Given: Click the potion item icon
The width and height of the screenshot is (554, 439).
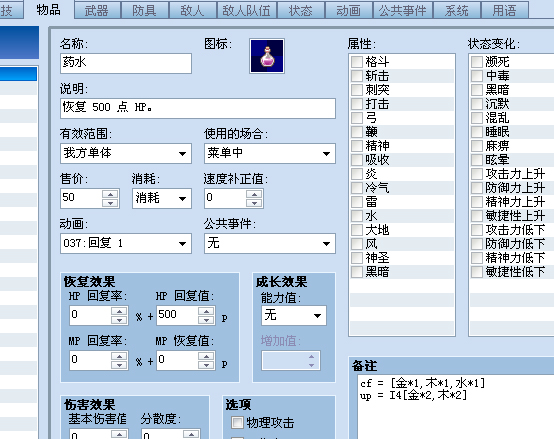Looking at the screenshot, I should 267,56.
